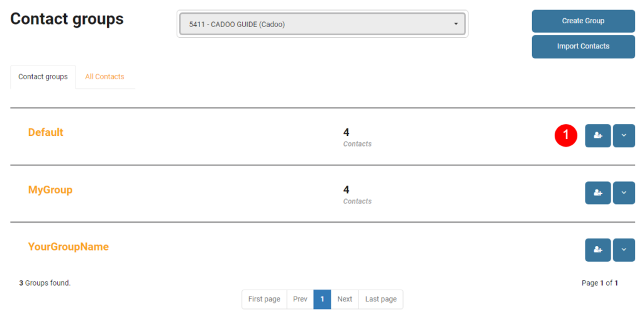
Task: Go to Last page in pagination
Action: (x=380, y=299)
